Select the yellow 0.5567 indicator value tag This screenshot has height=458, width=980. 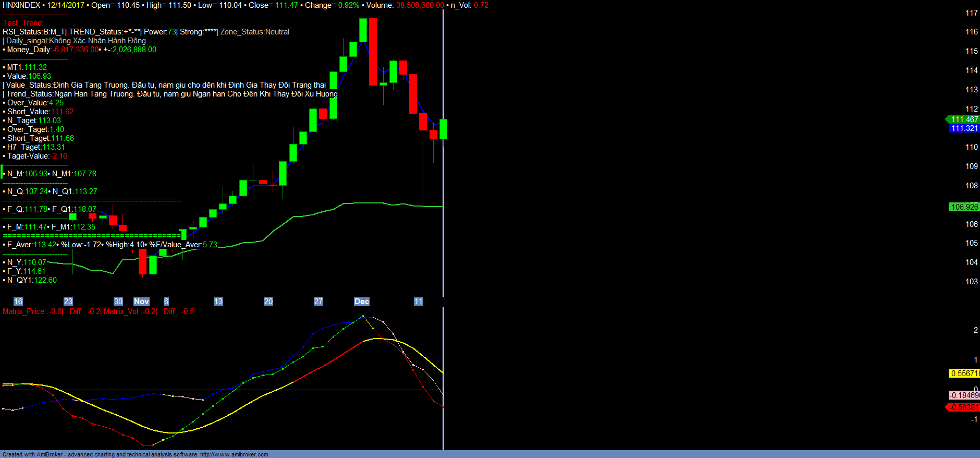964,373
